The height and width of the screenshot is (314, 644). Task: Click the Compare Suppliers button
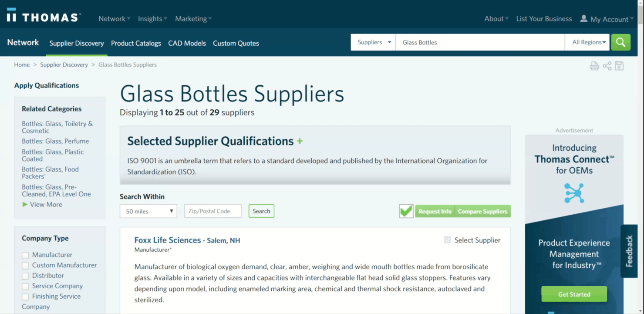click(482, 211)
